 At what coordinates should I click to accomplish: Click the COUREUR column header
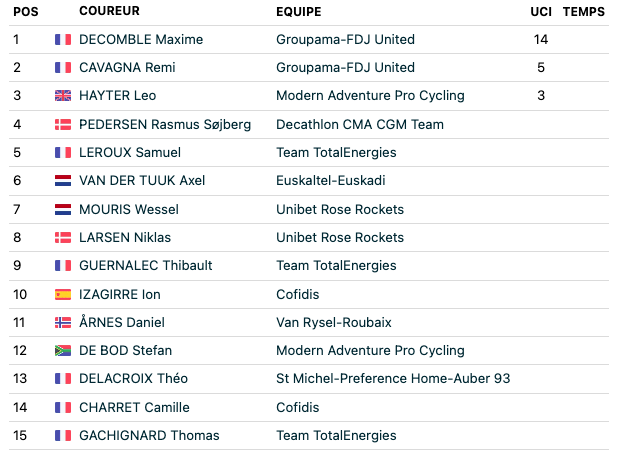click(109, 11)
